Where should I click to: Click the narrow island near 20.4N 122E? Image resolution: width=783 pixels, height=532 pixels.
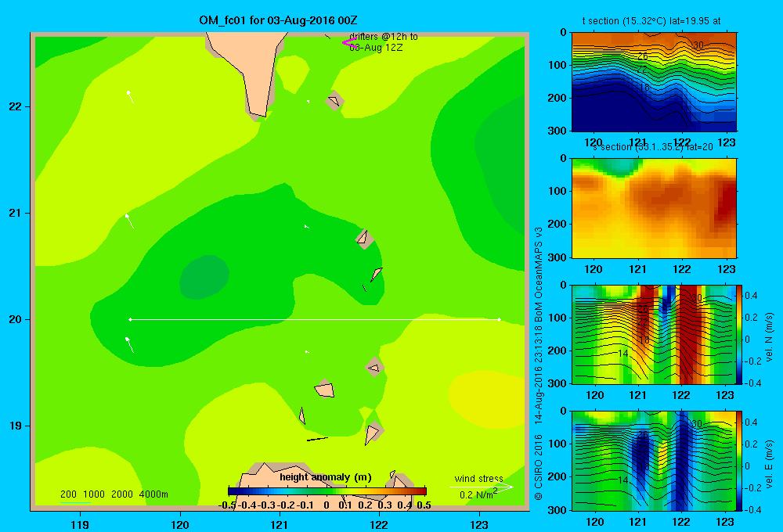point(376,274)
